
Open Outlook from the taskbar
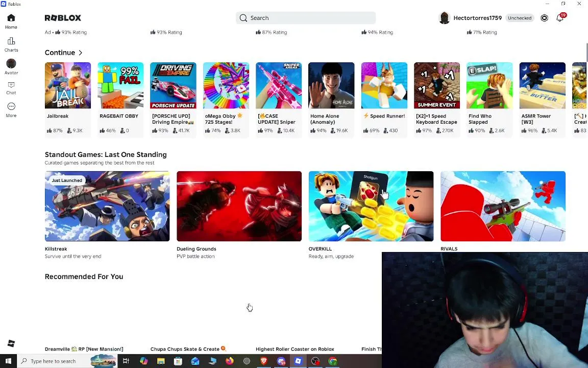tap(195, 361)
